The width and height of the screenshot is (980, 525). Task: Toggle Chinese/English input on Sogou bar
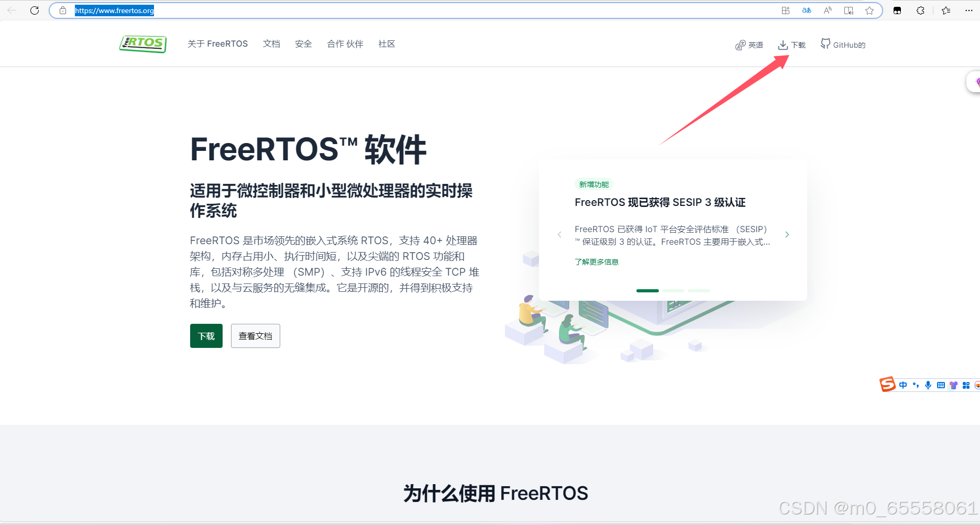903,385
